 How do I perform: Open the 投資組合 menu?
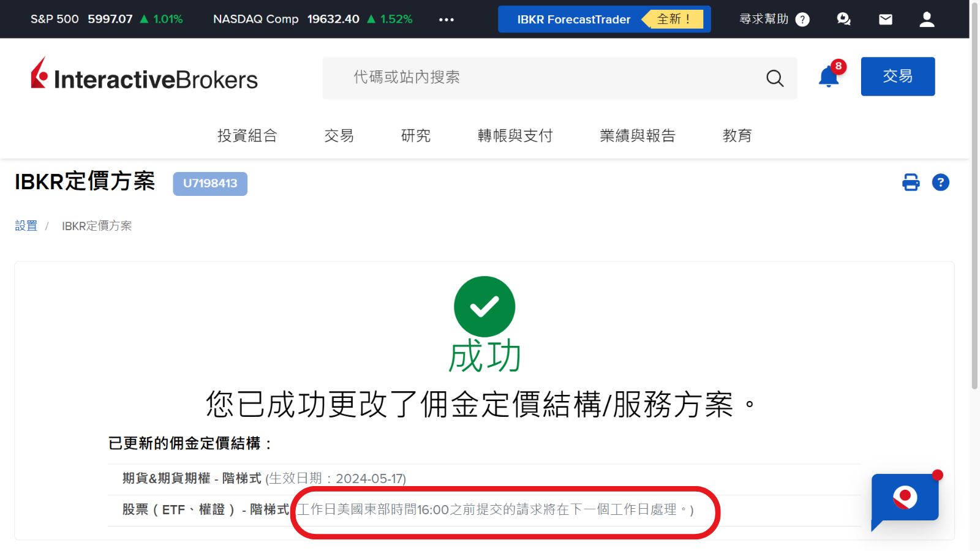(x=247, y=135)
